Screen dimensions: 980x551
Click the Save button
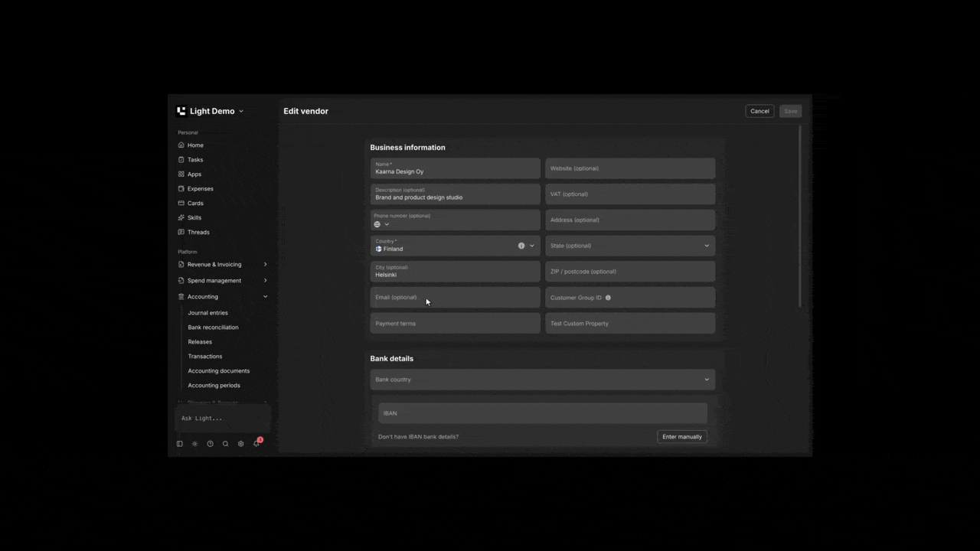pyautogui.click(x=791, y=111)
